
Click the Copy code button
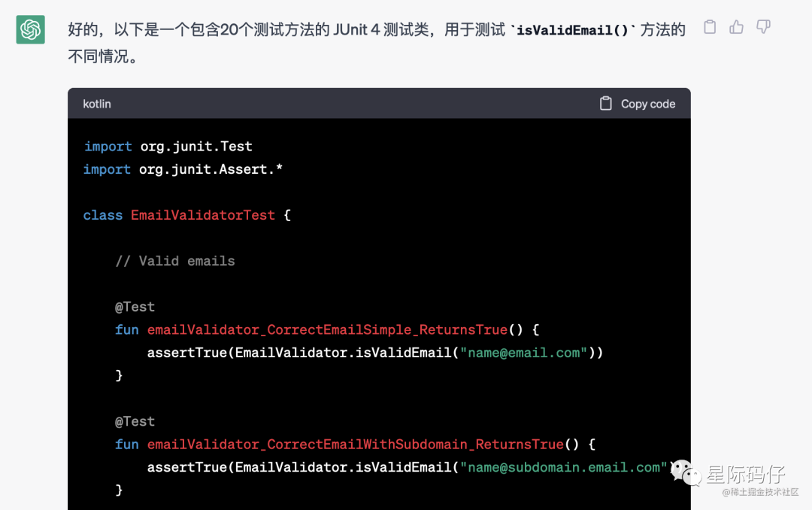pyautogui.click(x=638, y=104)
